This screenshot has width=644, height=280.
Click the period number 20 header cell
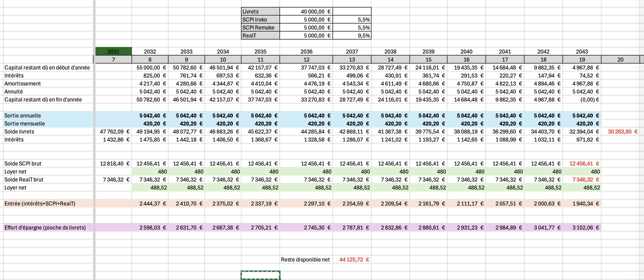(x=620, y=59)
